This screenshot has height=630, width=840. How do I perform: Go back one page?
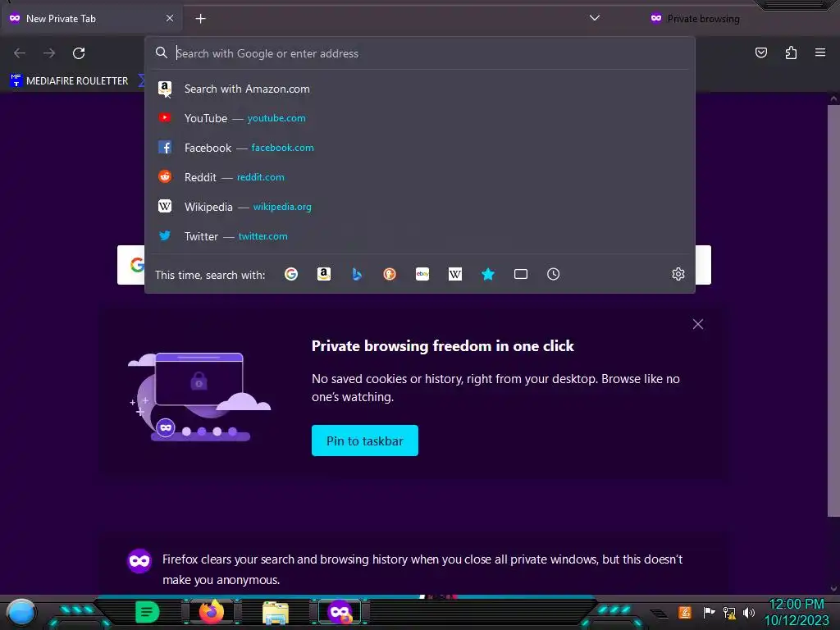pos(20,53)
